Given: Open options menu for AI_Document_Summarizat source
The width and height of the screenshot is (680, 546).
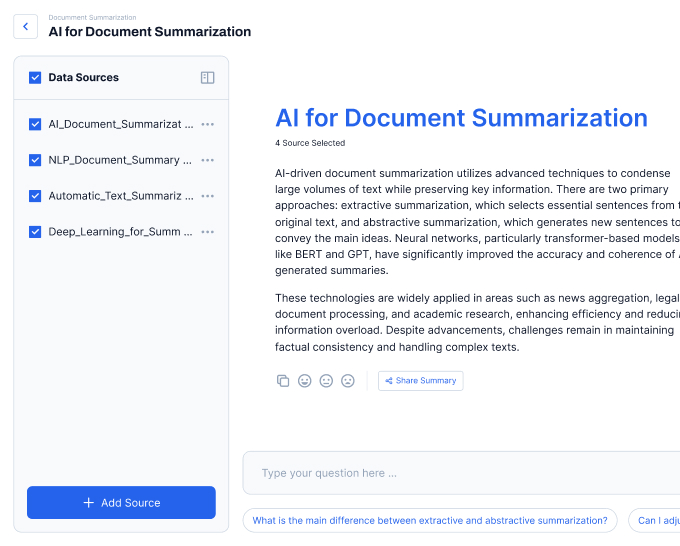Looking at the screenshot, I should [207, 125].
